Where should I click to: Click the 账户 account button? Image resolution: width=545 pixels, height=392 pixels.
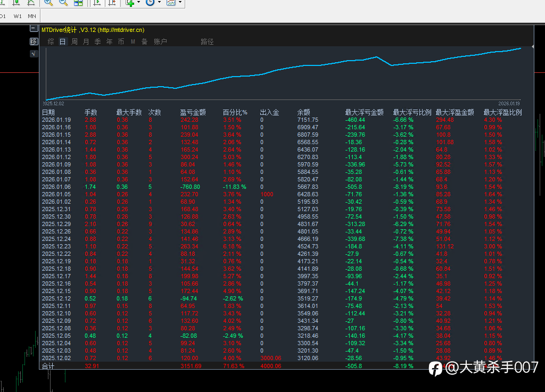tap(160, 41)
